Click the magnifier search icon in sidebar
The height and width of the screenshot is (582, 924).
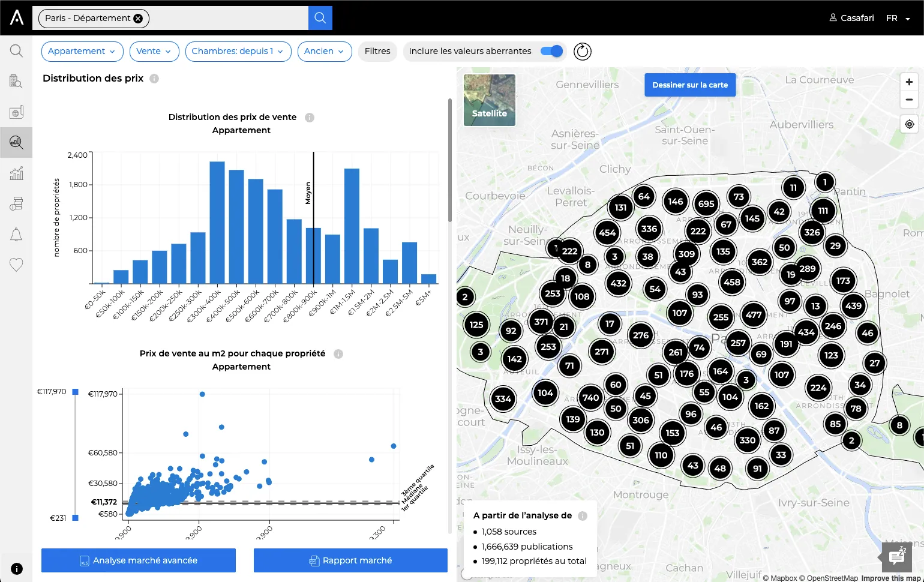(x=16, y=51)
